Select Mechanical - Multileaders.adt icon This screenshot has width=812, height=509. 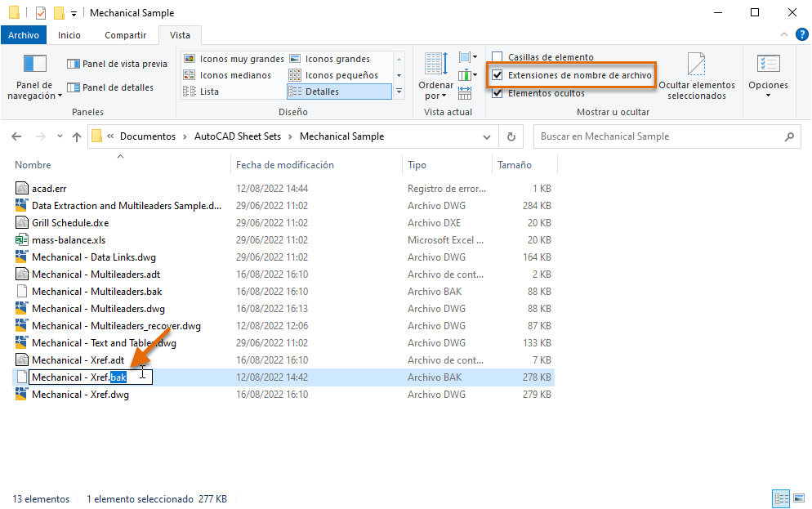(22, 275)
